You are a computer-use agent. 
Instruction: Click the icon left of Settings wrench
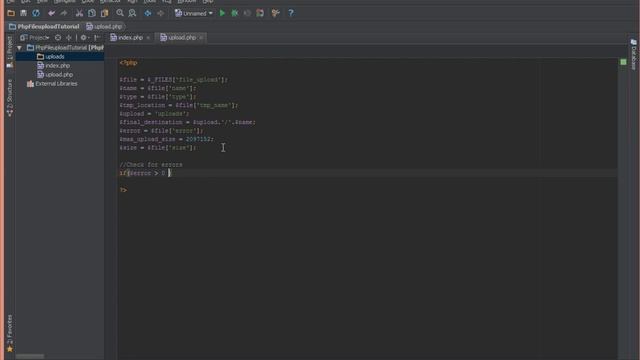click(260, 13)
